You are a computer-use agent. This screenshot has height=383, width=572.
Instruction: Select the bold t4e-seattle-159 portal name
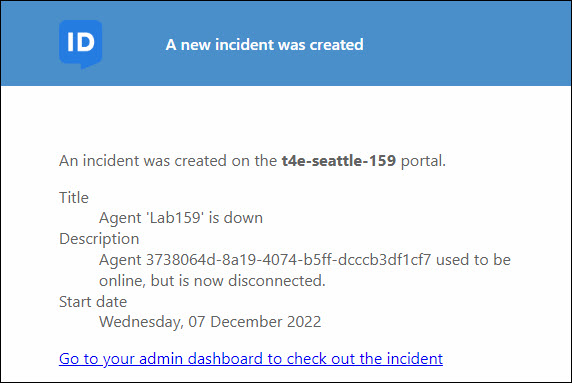pos(339,160)
